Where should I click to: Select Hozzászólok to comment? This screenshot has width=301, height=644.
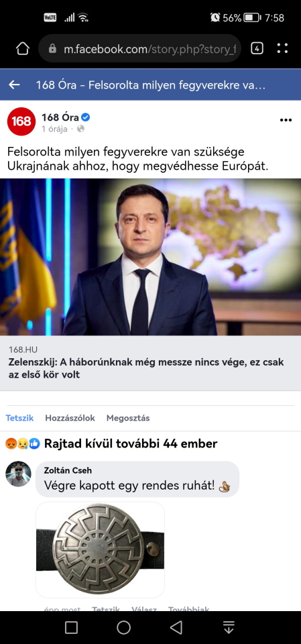click(70, 418)
